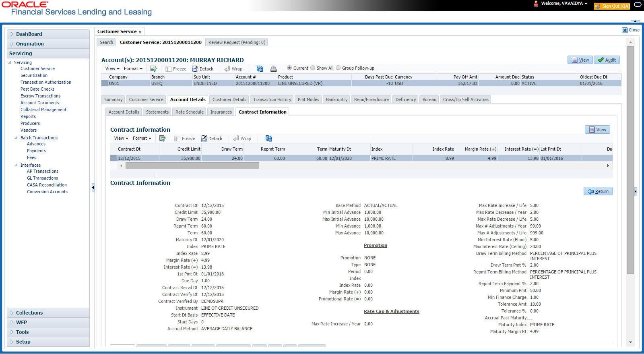The image size is (644, 354).
Task: Click the contract table horizontal scrollbar thumb
Action: [x=192, y=166]
